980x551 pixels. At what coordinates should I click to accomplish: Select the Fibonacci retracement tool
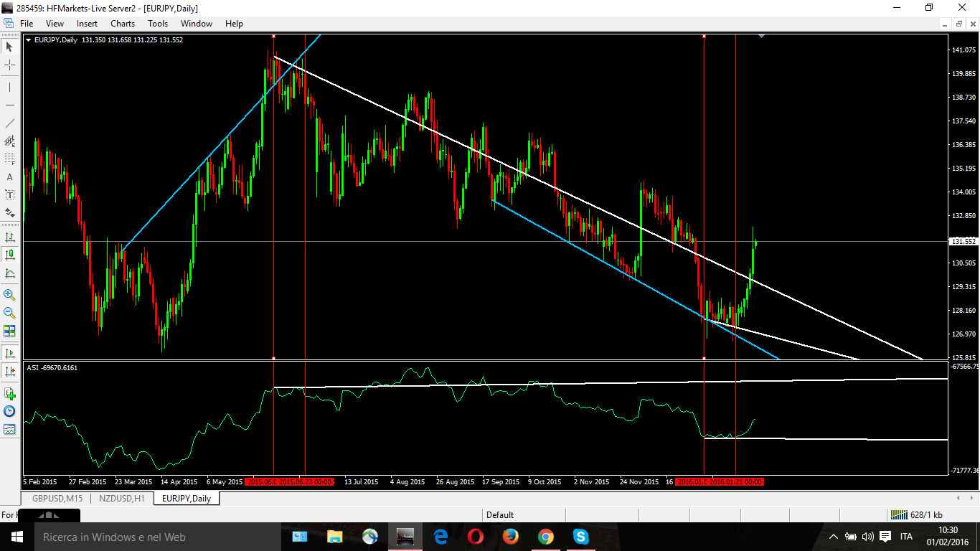(x=9, y=159)
